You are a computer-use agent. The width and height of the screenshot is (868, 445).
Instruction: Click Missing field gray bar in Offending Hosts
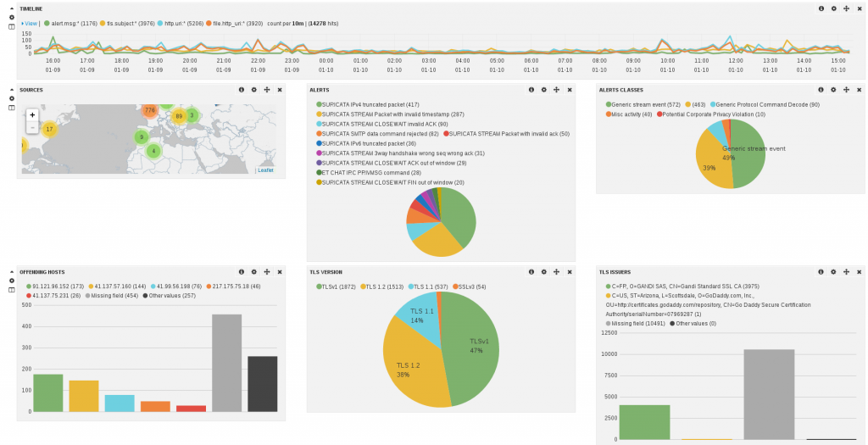227,363
